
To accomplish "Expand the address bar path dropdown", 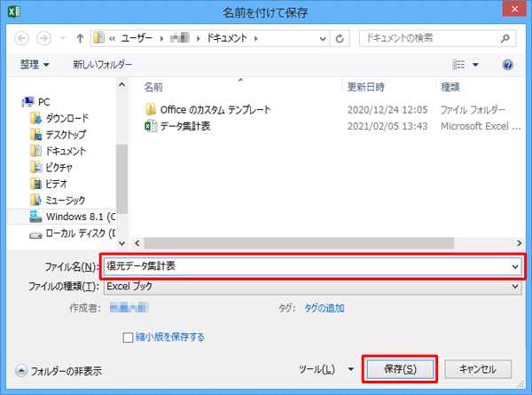I will click(323, 38).
